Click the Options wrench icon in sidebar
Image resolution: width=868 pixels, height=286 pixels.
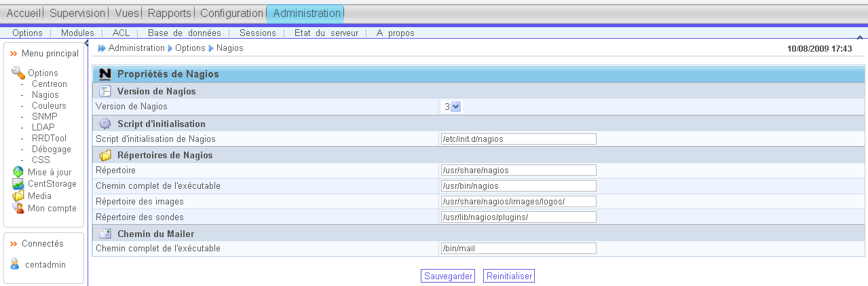18,73
